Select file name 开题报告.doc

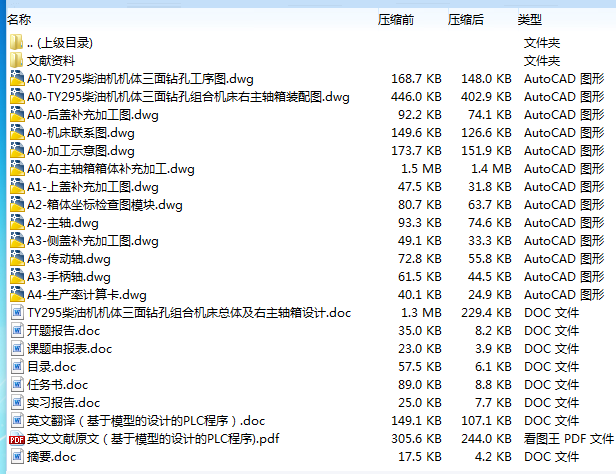click(x=63, y=331)
